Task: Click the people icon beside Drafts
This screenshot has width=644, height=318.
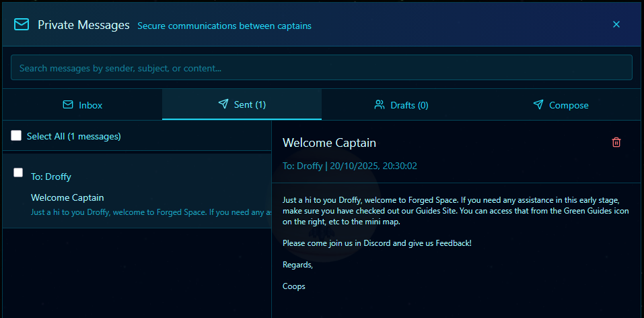Action: (380, 105)
